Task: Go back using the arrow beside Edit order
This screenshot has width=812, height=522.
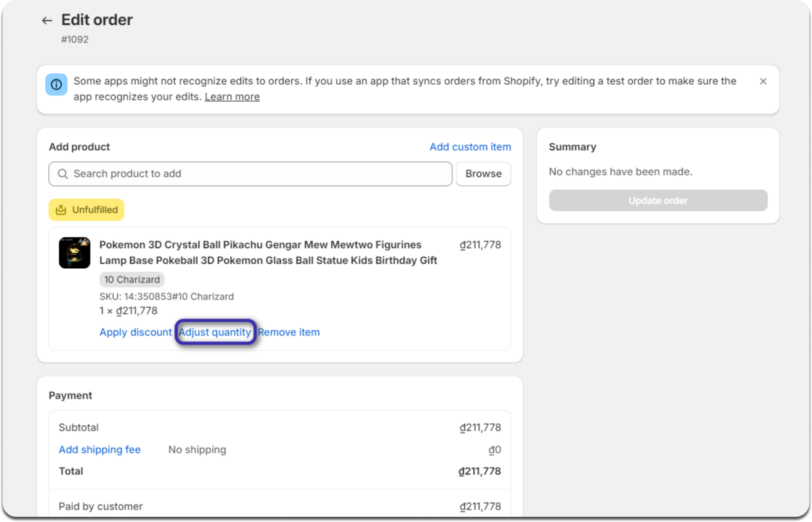Action: point(46,20)
